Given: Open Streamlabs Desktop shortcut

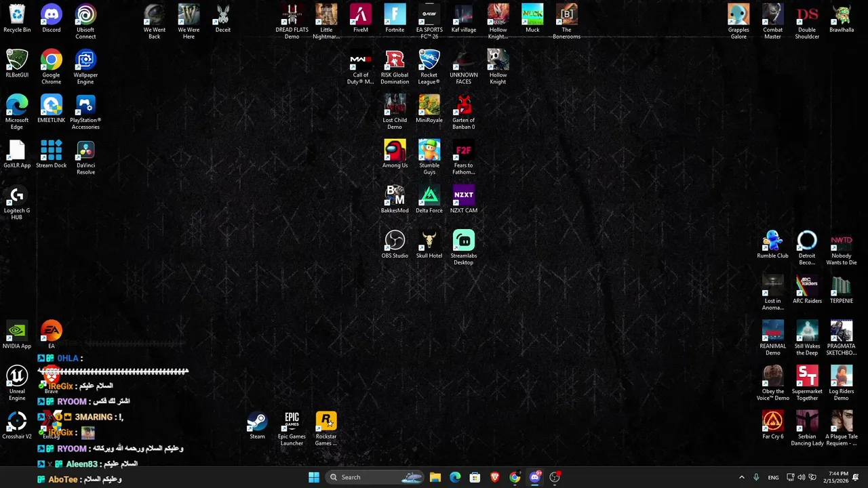Looking at the screenshot, I should pos(463,248).
